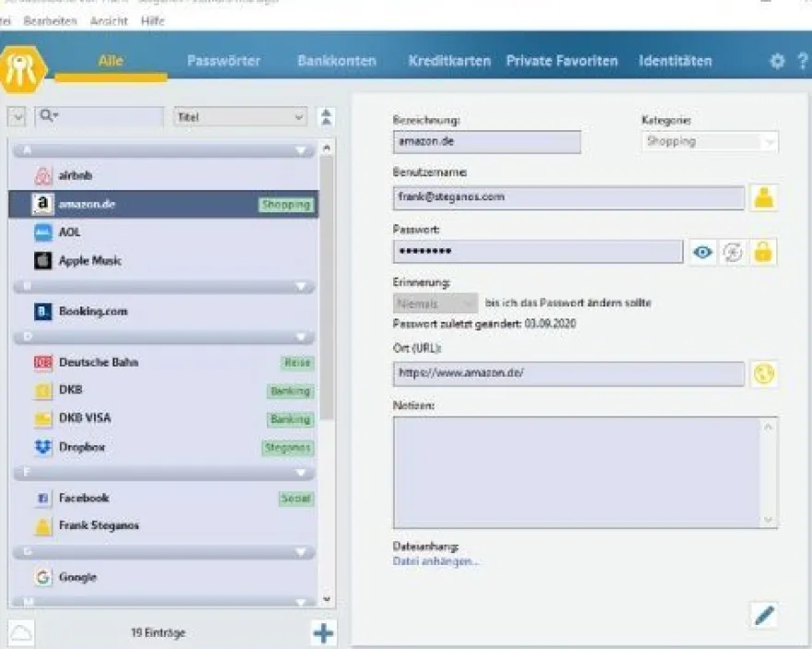Open the small dropdown left of search
The width and height of the screenshot is (812, 649).
tap(18, 117)
